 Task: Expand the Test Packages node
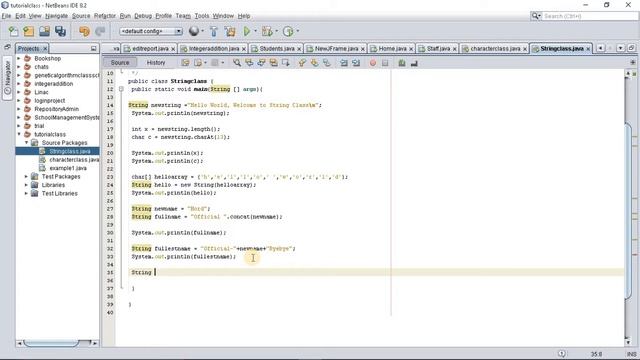pyautogui.click(x=26, y=176)
